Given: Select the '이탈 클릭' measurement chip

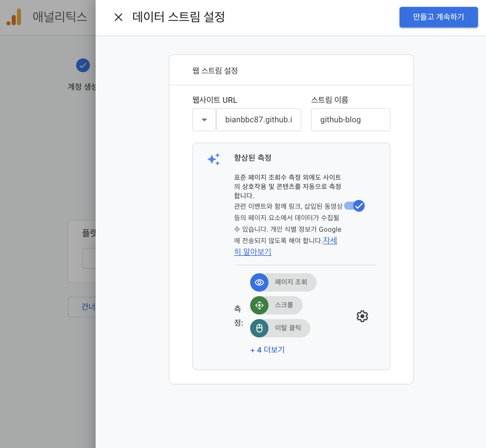Looking at the screenshot, I should [288, 328].
